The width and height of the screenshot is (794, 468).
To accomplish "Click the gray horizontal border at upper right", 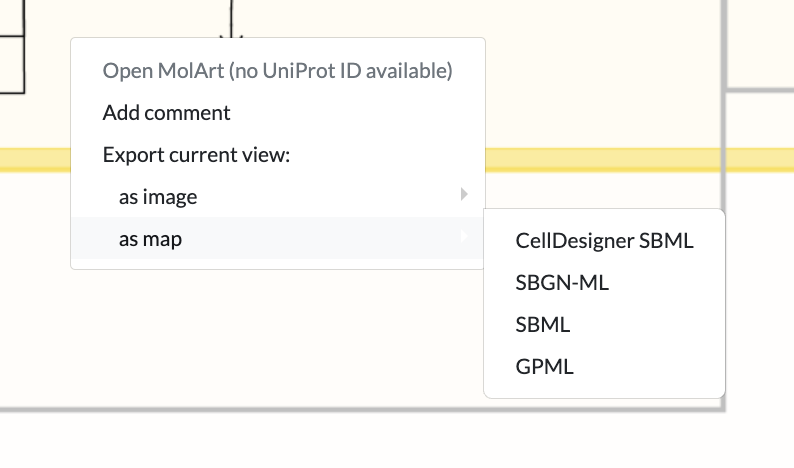I will [x=760, y=91].
